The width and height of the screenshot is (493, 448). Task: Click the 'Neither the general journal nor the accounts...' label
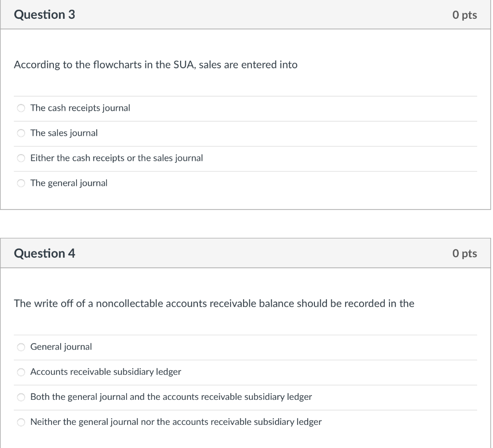coord(176,422)
